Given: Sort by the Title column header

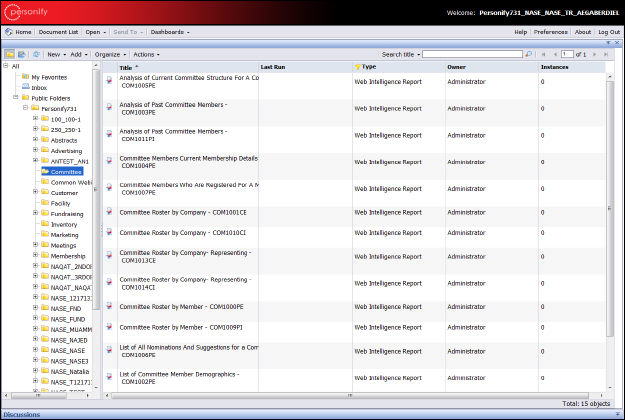Looking at the screenshot, I should click(x=127, y=67).
